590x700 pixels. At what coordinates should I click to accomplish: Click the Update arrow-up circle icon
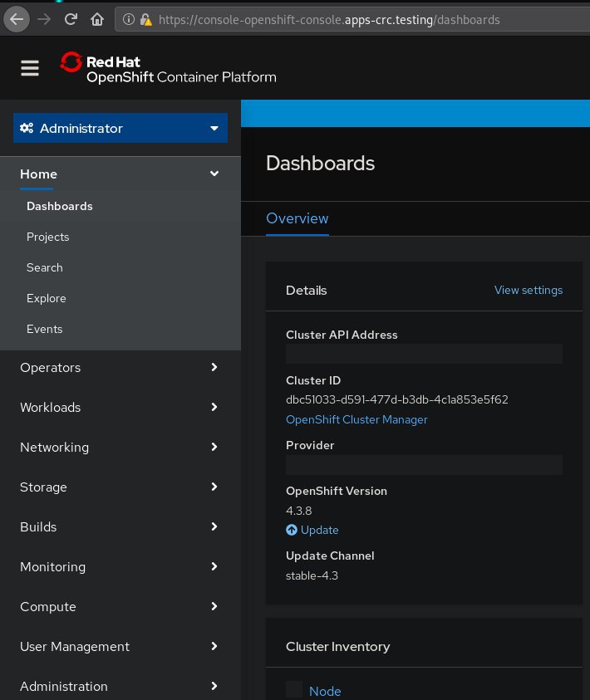292,530
